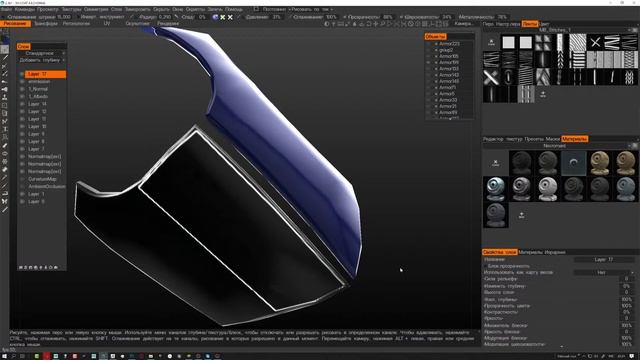Toggle visibility of Layer 12
640x360 pixels.
tap(22, 111)
